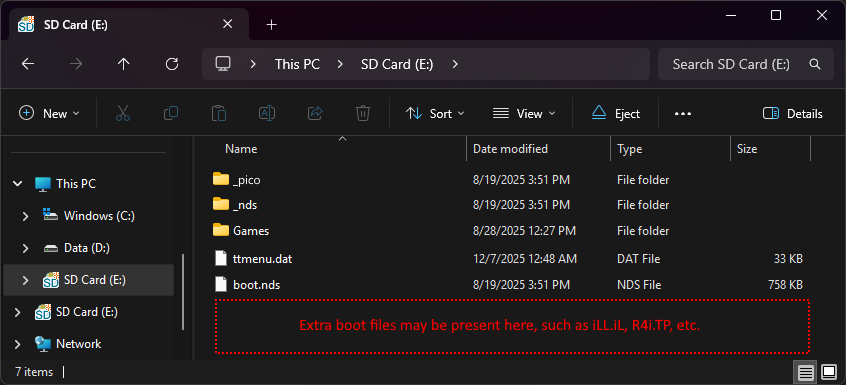This screenshot has height=385, width=846.
Task: Switch to large thumbnails view icon
Action: pyautogui.click(x=828, y=372)
